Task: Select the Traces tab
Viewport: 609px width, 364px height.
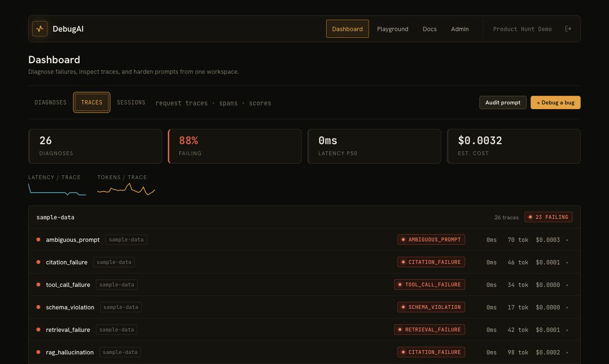Action: (92, 102)
